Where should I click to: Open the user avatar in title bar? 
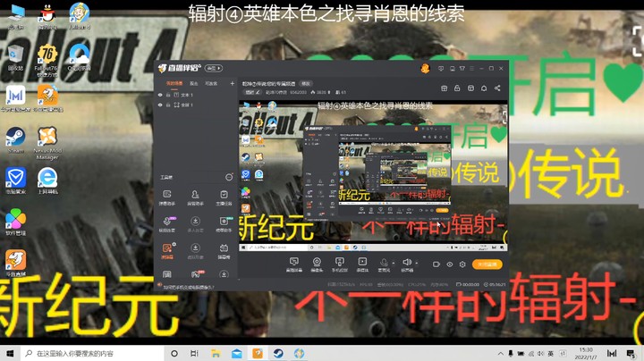(x=425, y=69)
